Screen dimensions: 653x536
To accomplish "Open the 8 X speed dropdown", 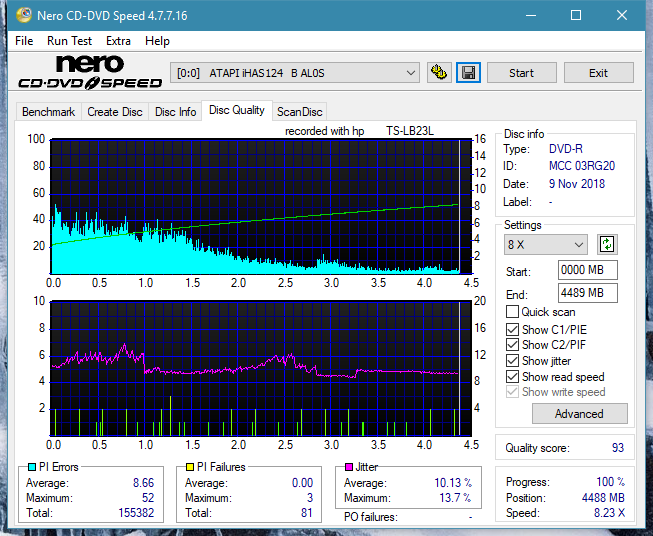I will click(546, 244).
